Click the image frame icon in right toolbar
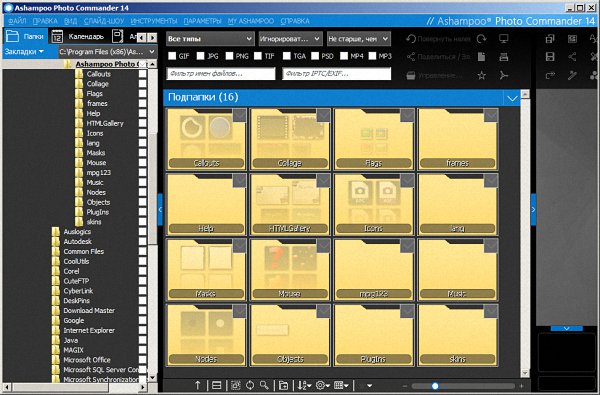600x395 pixels. [x=572, y=39]
